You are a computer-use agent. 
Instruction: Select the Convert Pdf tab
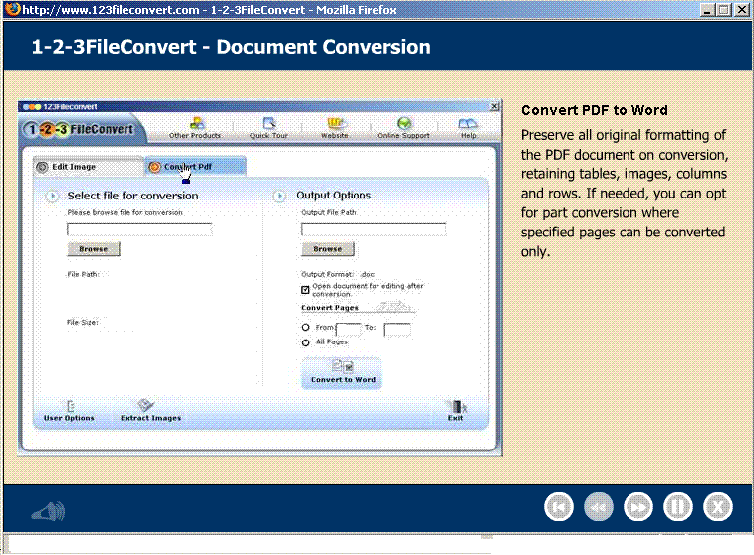click(x=196, y=166)
